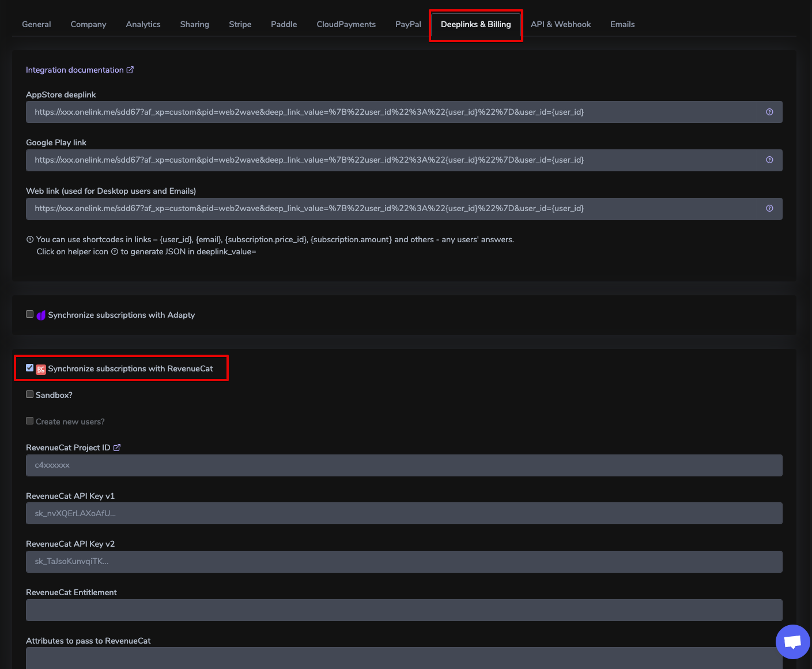812x669 pixels.
Task: Focus the AppStore deeplink input field
Action: tap(391, 112)
